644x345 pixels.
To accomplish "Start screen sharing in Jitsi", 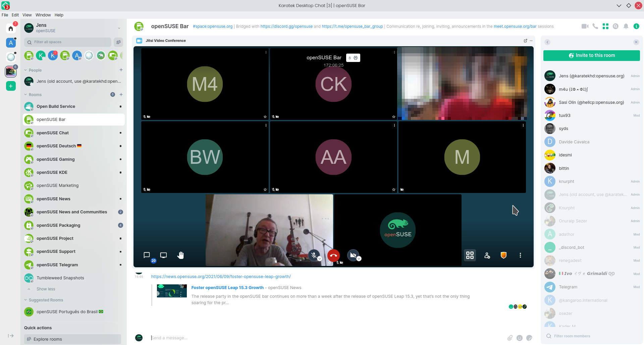I will [163, 255].
